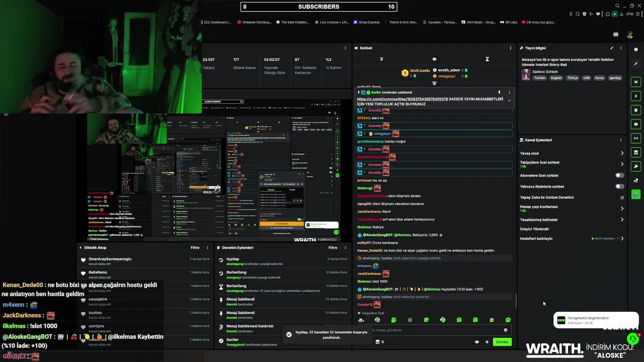Click username Kenan_Dede00 in Sohbet chat
Viewport: 644px width, 362px height.
[369, 250]
